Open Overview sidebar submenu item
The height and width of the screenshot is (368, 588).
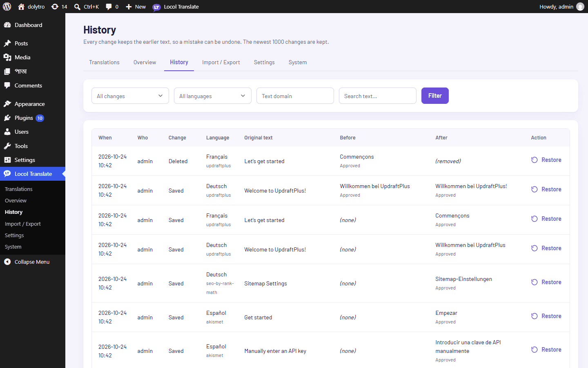click(x=33, y=200)
